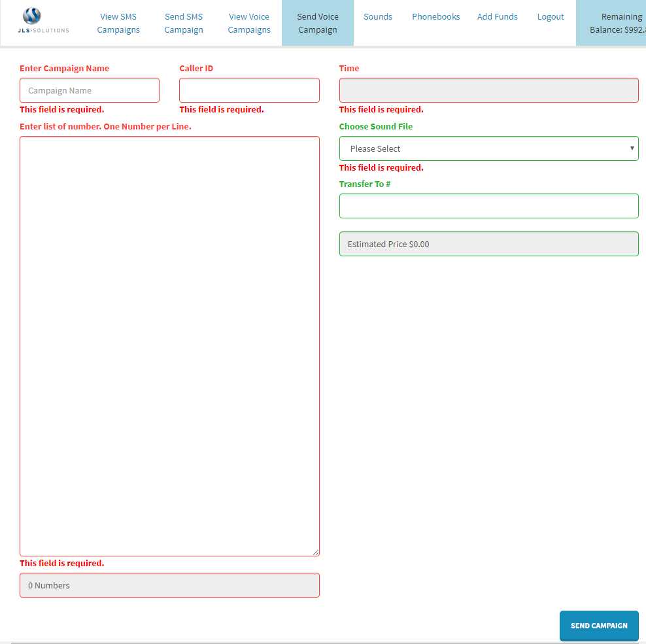The image size is (646, 644).
Task: Click into the Caller ID field
Action: (249, 90)
